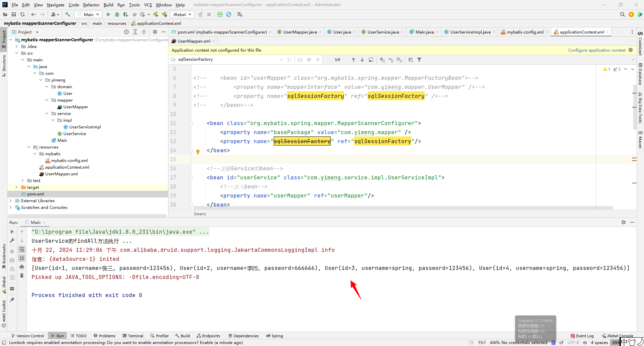This screenshot has width=644, height=346.
Task: Run Main with the green play icon
Action: pos(108,14)
